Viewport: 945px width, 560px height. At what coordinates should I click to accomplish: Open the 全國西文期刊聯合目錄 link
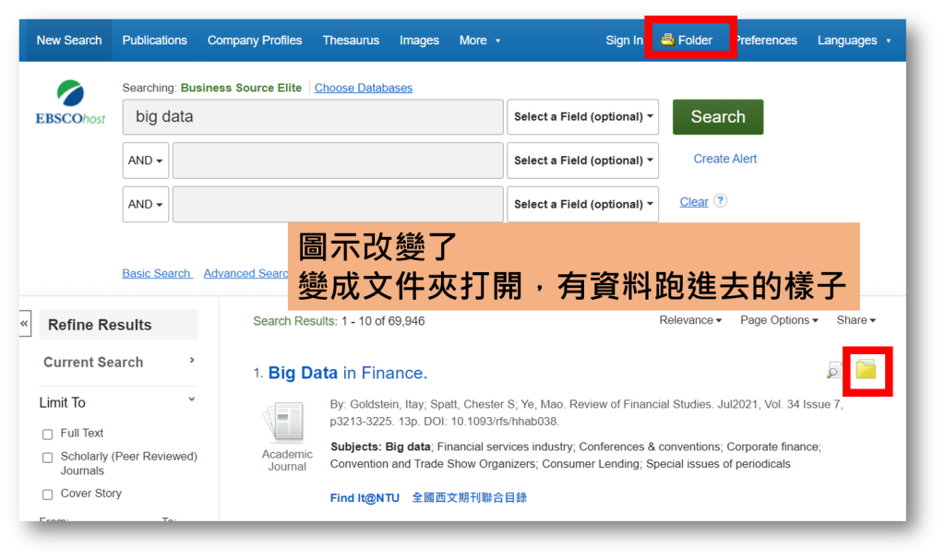point(469,498)
